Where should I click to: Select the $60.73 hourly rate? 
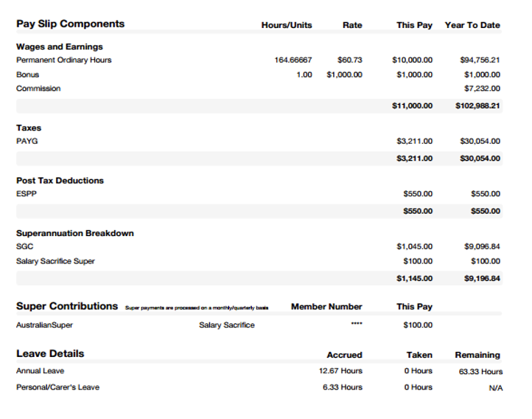click(x=349, y=60)
